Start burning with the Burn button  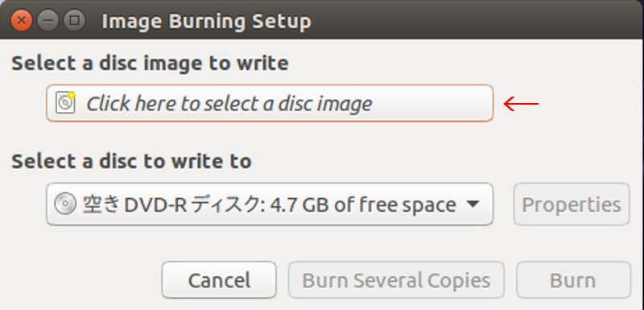click(573, 280)
